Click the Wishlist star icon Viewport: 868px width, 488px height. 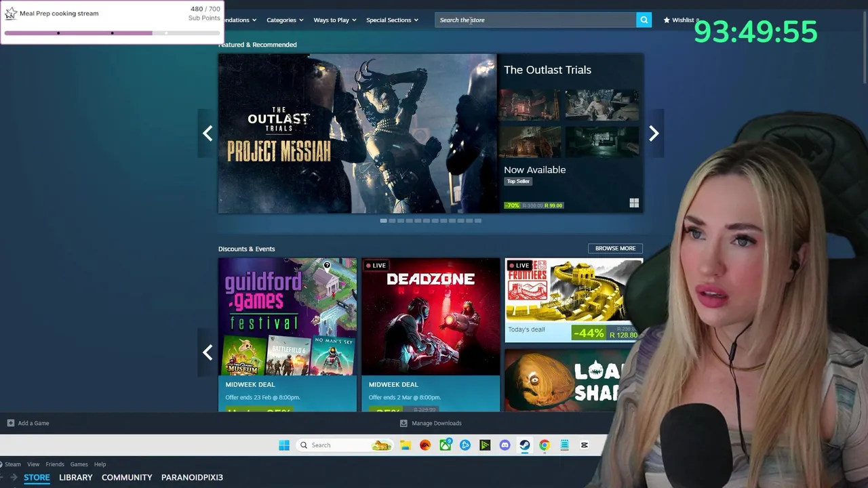point(667,20)
